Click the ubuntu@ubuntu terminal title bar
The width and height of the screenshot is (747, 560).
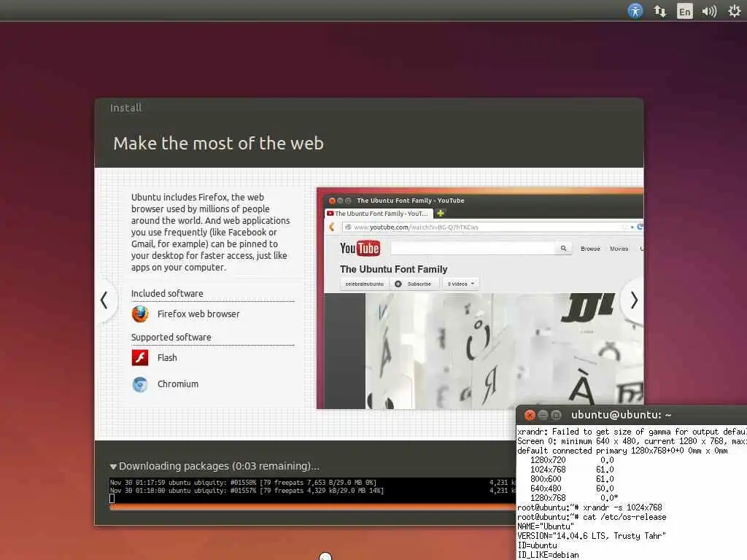click(632, 415)
